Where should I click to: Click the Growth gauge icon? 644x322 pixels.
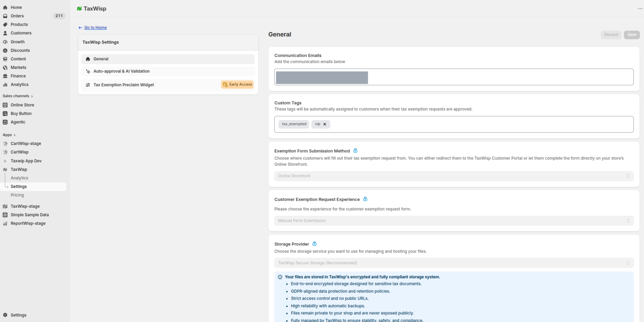[5, 42]
